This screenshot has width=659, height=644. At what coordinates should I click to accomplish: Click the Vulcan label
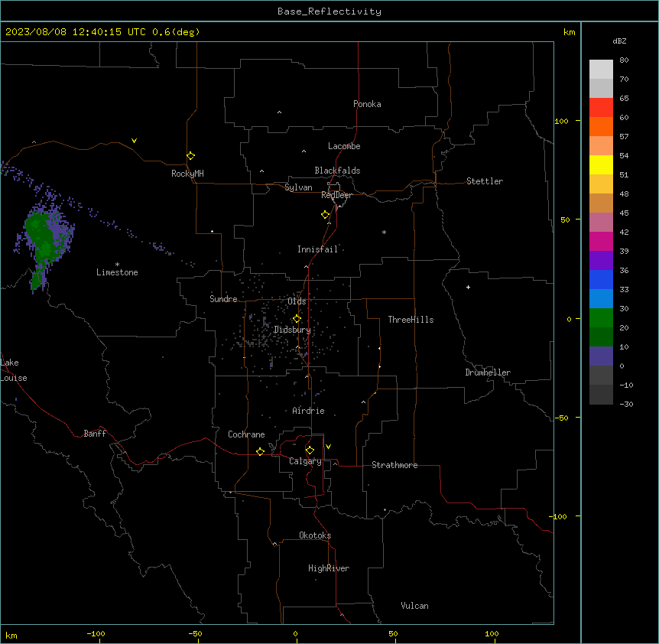pos(415,606)
